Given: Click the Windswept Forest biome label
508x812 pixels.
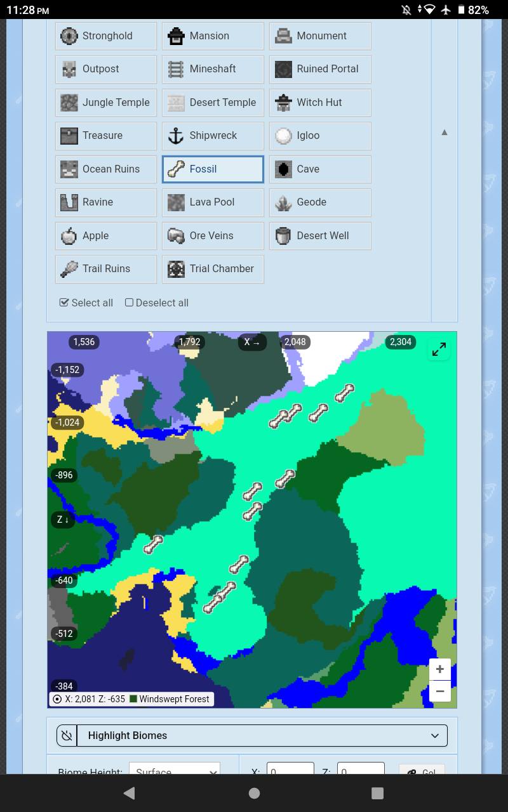Looking at the screenshot, I should [174, 699].
